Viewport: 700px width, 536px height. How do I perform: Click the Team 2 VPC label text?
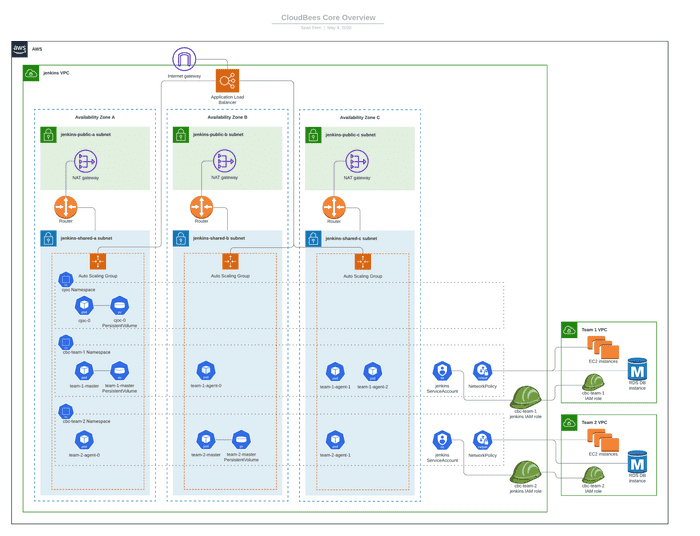(x=594, y=423)
